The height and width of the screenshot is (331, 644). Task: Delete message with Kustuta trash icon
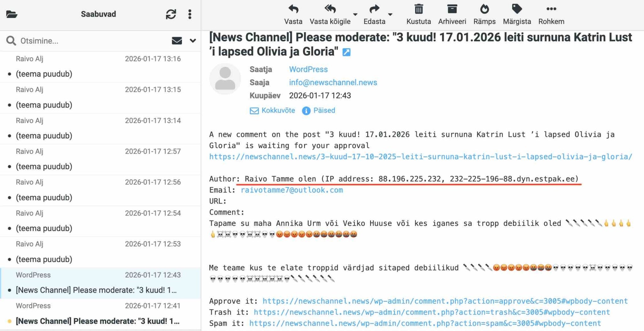pyautogui.click(x=419, y=9)
